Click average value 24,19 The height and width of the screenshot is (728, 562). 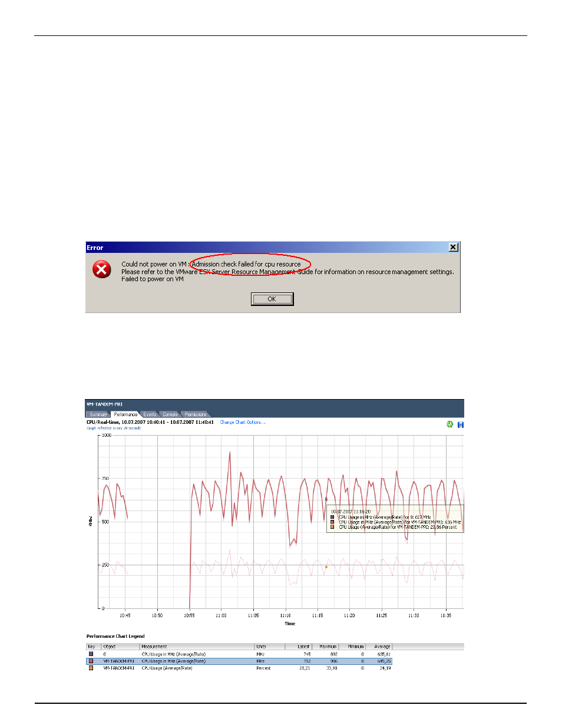click(385, 668)
